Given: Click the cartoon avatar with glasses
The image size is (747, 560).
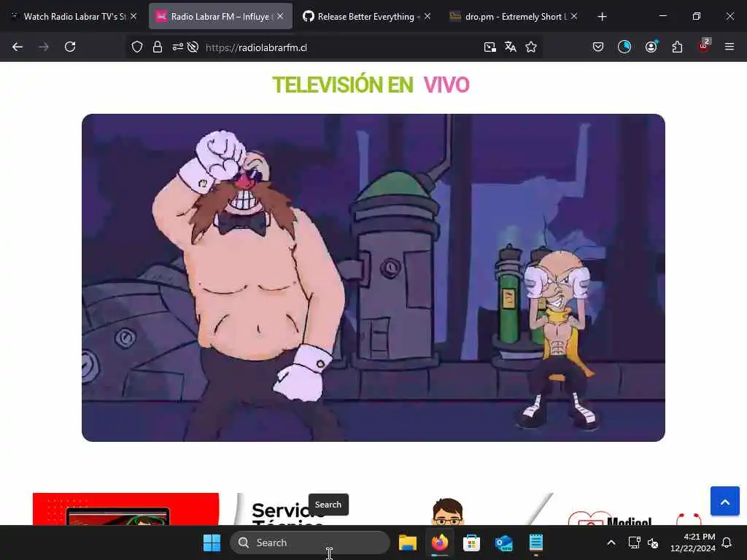Looking at the screenshot, I should [447, 512].
